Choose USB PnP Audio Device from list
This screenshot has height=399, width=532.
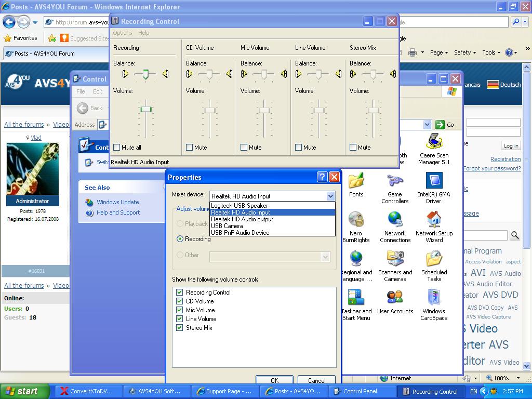point(272,233)
